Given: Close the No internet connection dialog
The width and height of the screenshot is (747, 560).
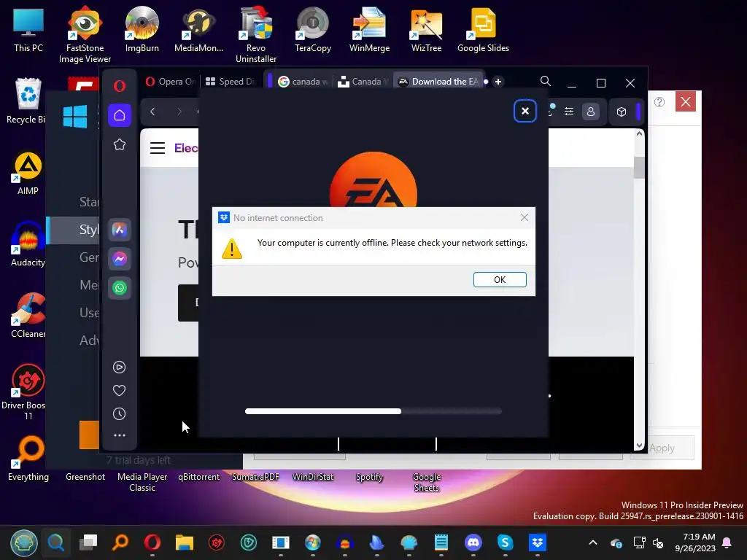Looking at the screenshot, I should pos(524,217).
